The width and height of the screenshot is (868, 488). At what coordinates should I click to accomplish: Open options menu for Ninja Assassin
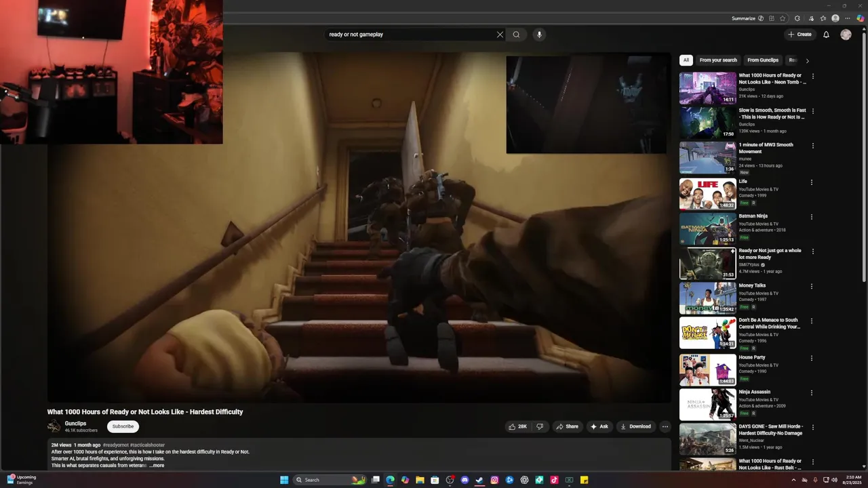click(x=813, y=392)
